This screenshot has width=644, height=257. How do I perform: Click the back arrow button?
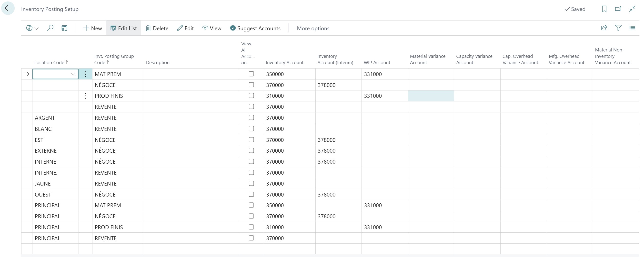click(x=8, y=8)
